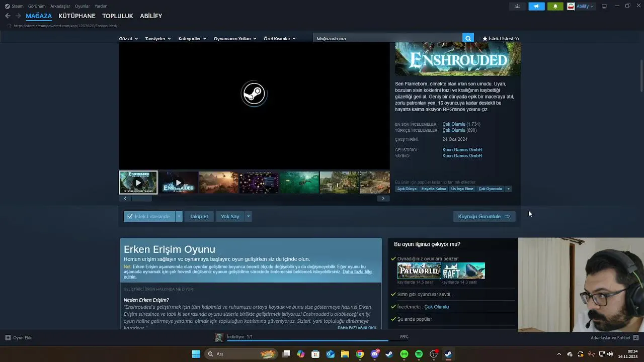Click the Takip Et button
This screenshot has width=644, height=362.
point(199,216)
